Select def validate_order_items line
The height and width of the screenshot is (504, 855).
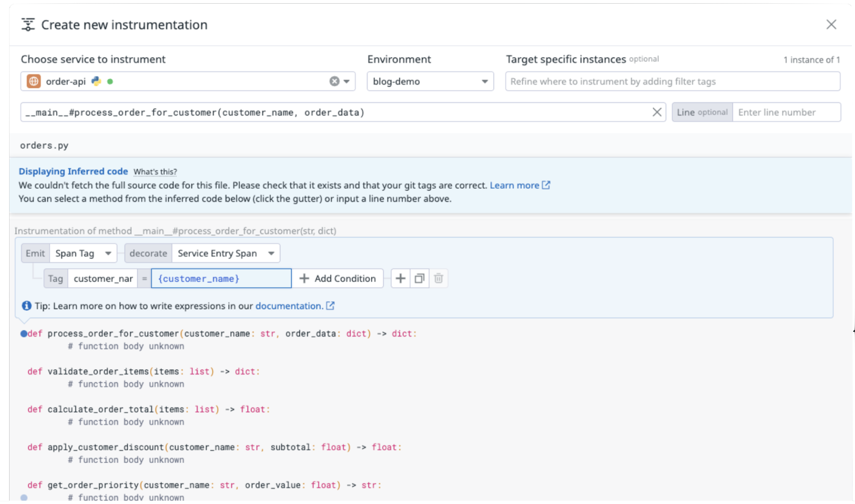pos(144,371)
